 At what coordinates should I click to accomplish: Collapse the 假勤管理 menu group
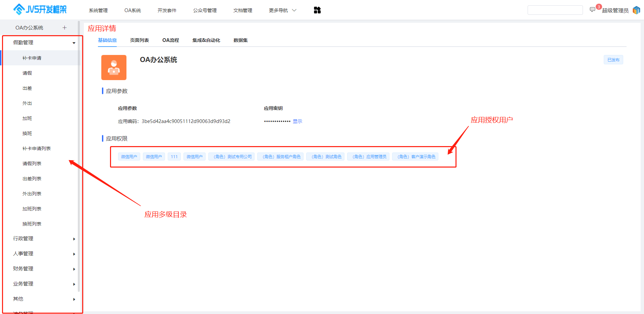point(43,43)
